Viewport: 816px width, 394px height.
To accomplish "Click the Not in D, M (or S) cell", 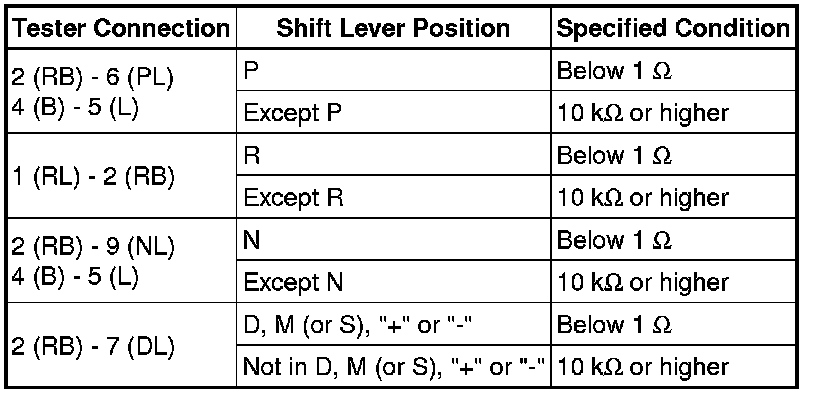I will (x=393, y=366).
